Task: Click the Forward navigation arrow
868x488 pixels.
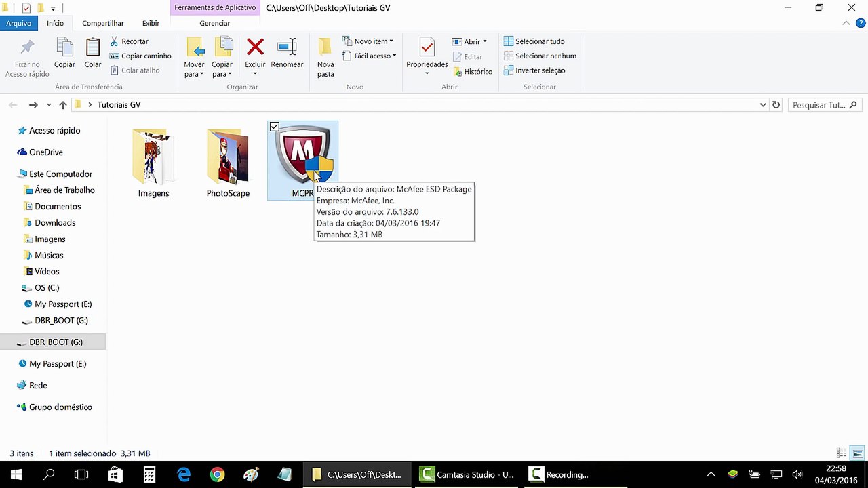Action: point(33,105)
